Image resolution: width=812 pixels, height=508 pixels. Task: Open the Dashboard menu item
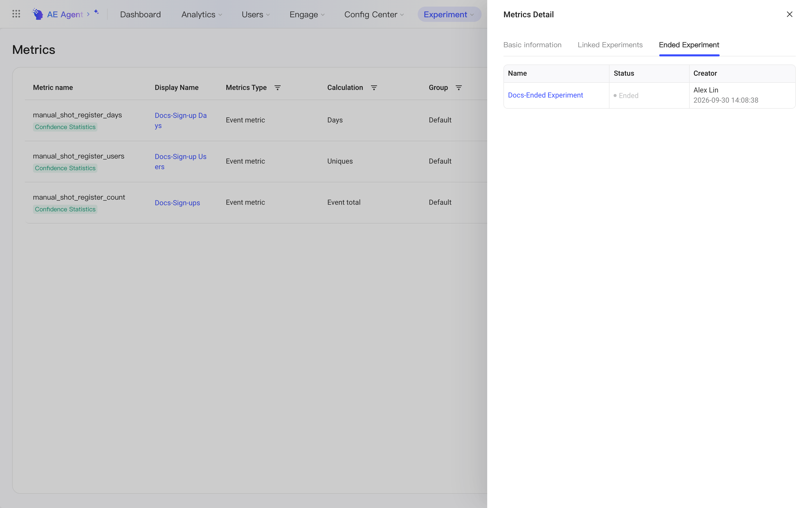click(140, 14)
